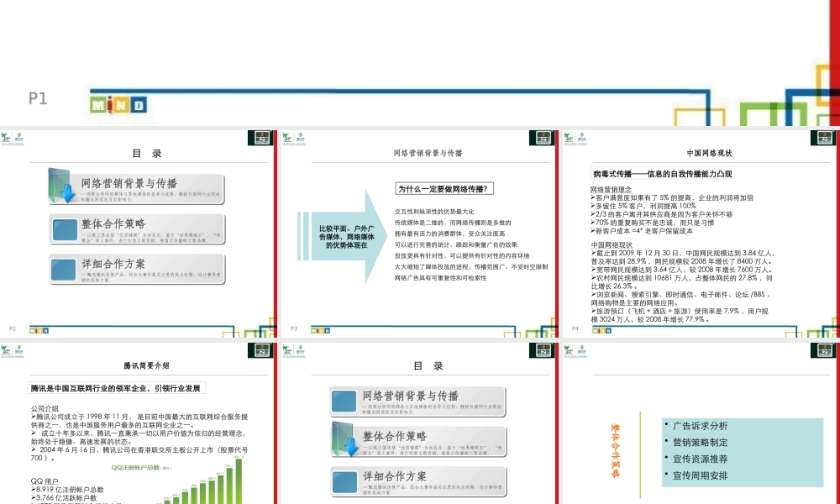Click the dark green corner logo on 广告诉求分析 slide
Viewport: 840px width, 504px height.
click(x=823, y=350)
